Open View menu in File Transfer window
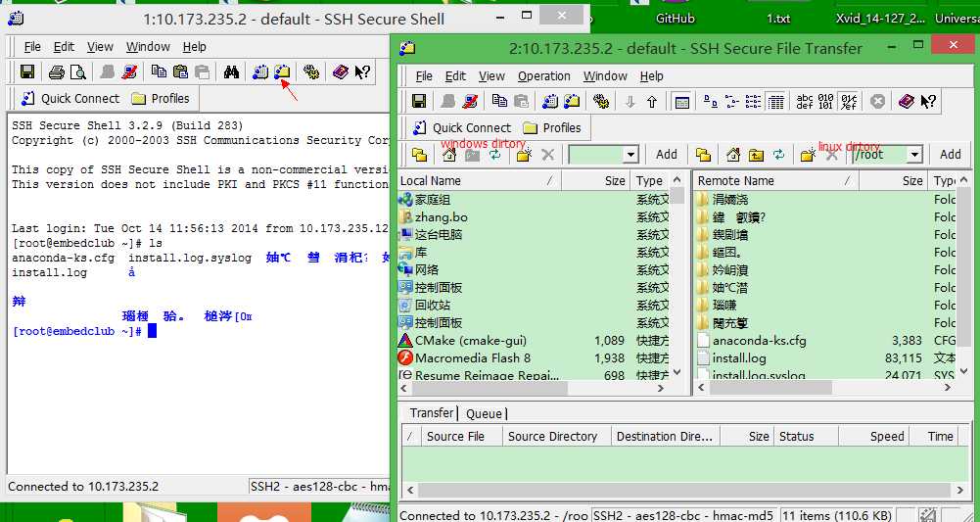This screenshot has width=980, height=522. click(491, 76)
